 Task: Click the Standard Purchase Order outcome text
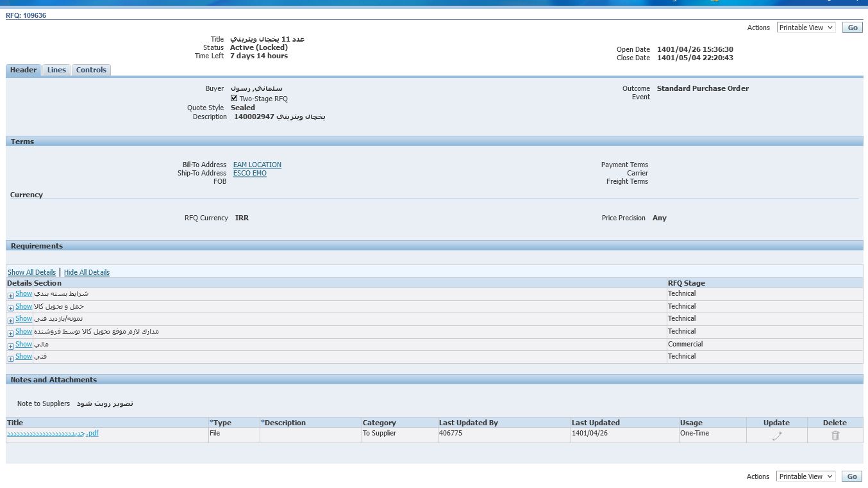[x=703, y=88]
